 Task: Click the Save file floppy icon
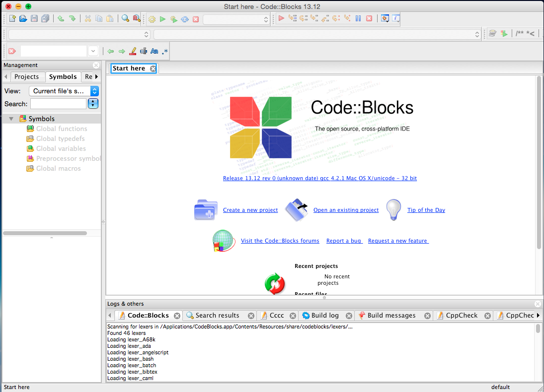pyautogui.click(x=34, y=18)
